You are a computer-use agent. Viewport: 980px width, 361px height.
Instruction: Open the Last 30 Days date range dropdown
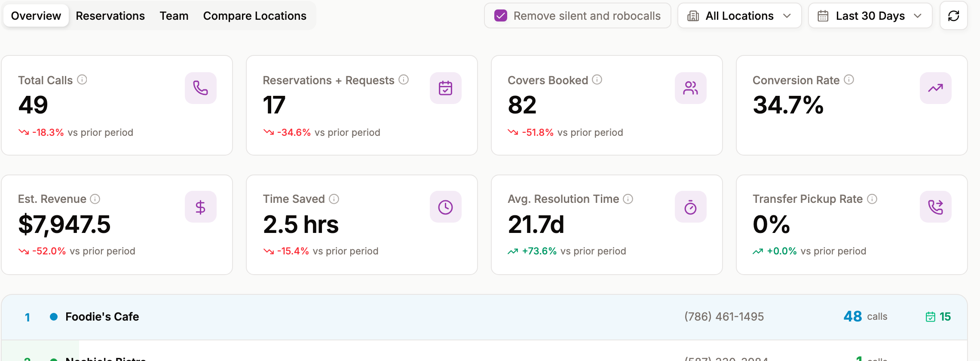point(870,16)
